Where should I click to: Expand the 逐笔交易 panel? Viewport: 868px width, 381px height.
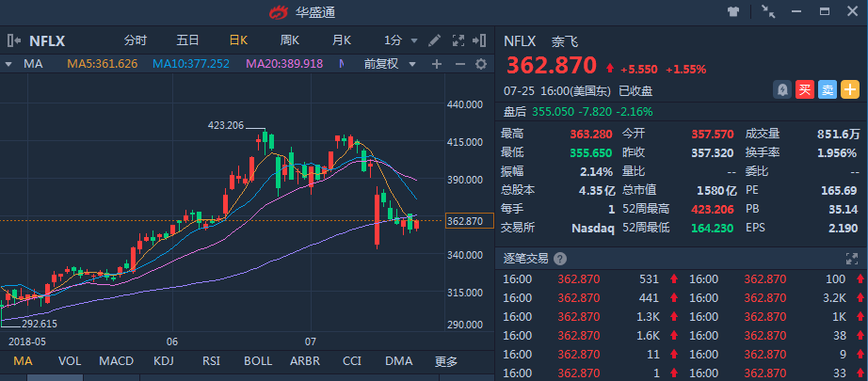point(851,259)
